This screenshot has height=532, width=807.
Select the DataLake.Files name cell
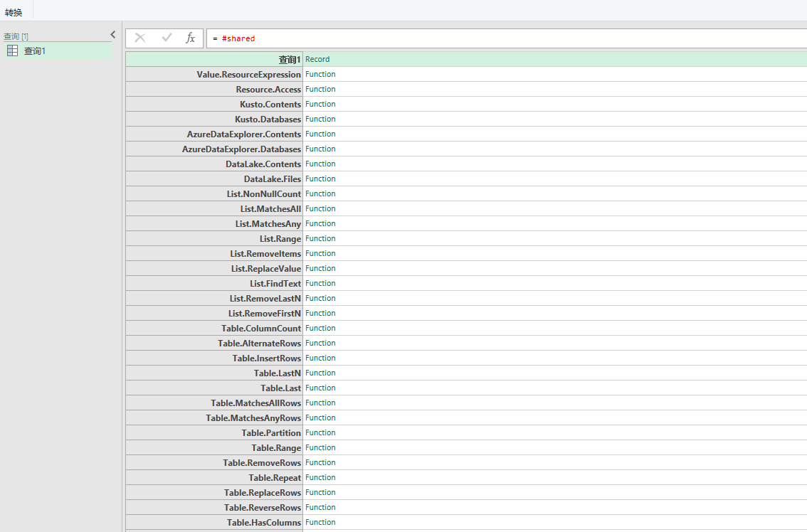(214, 179)
